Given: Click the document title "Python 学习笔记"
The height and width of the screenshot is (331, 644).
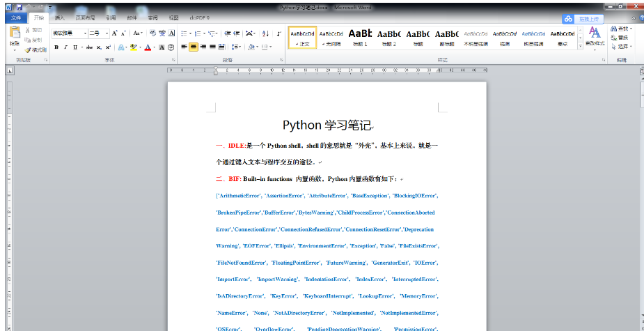Looking at the screenshot, I should click(327, 125).
